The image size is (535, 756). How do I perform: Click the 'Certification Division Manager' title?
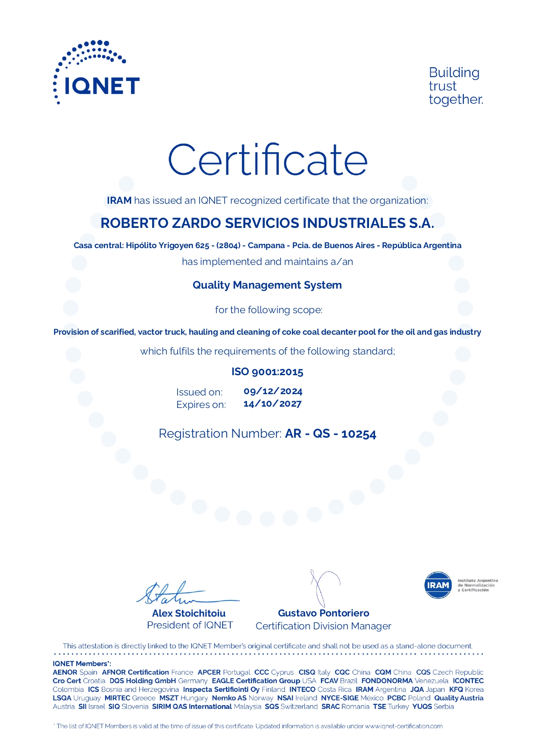coord(323,626)
